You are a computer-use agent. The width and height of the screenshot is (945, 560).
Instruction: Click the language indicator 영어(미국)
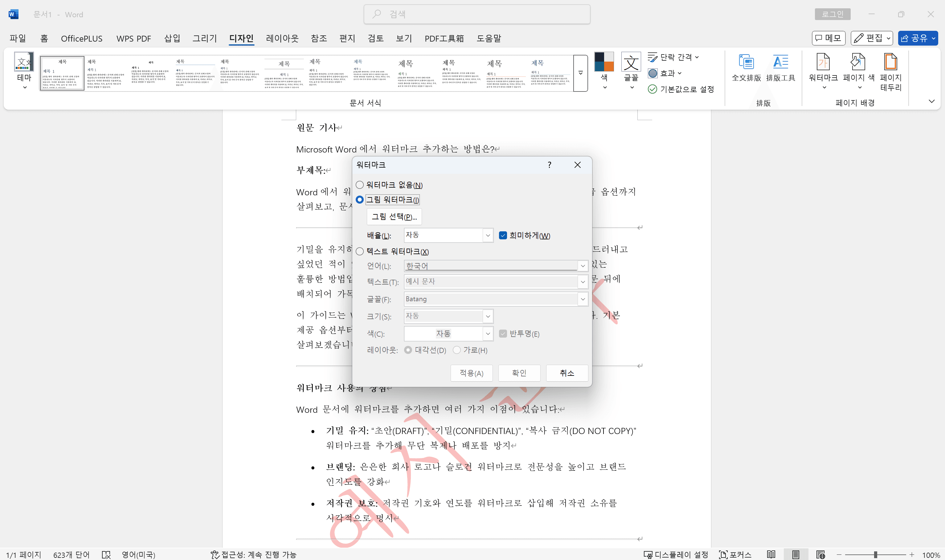pyautogui.click(x=138, y=554)
